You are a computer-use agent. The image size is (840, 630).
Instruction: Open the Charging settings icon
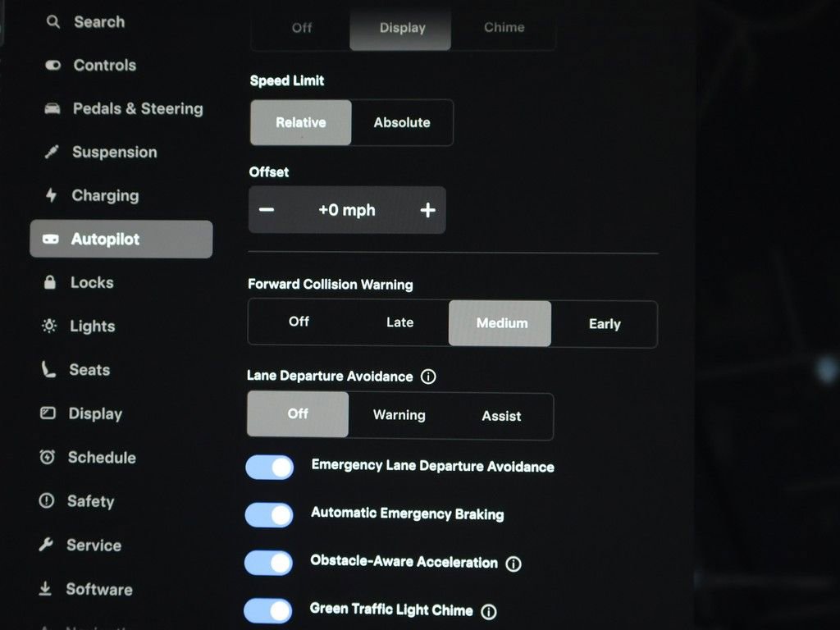51,195
